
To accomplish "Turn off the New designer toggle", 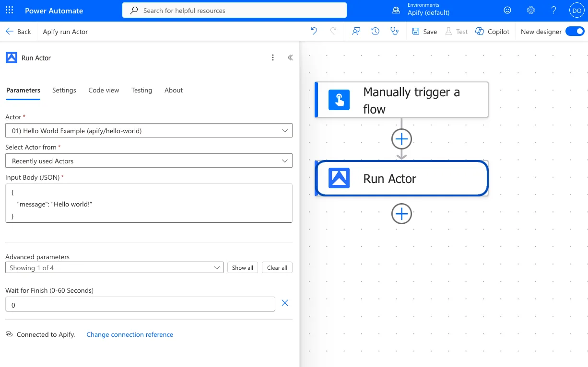I will [x=575, y=31].
